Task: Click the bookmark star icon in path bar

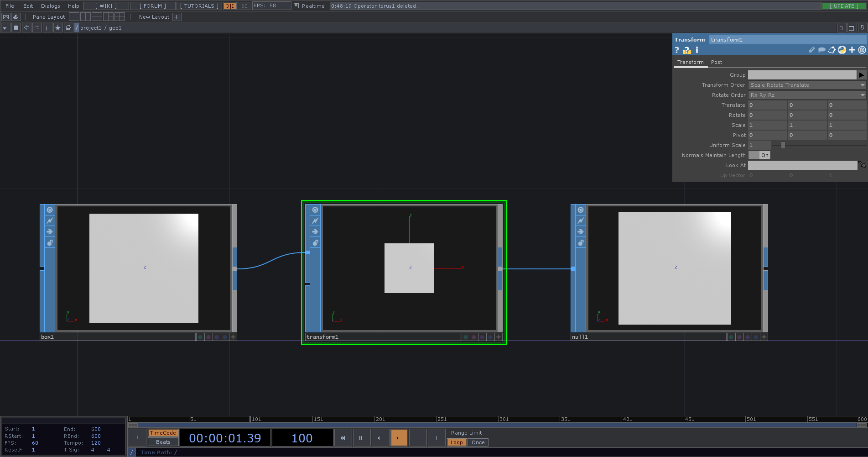Action: pyautogui.click(x=58, y=28)
